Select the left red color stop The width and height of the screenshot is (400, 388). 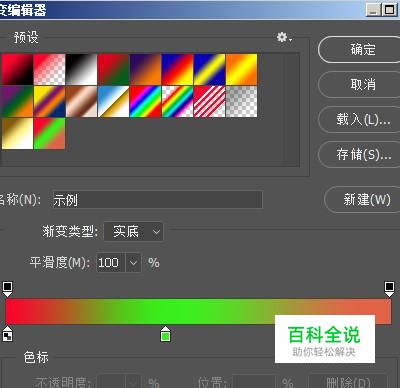click(7, 334)
